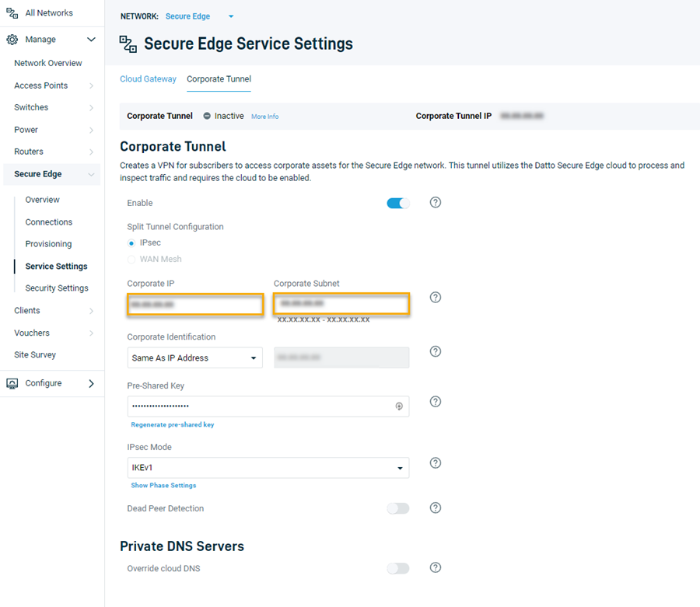700x607 pixels.
Task: Click the disabled Corporate Identification value field
Action: coord(341,358)
